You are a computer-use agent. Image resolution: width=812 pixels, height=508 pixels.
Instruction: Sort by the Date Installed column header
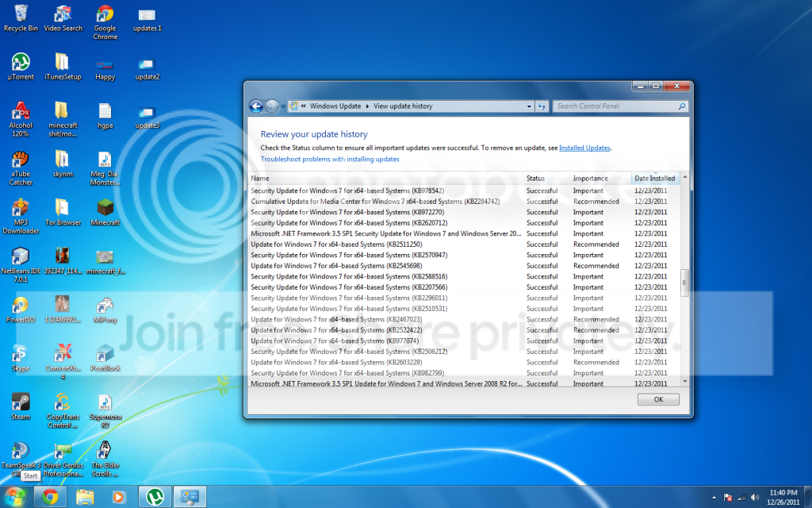point(655,179)
